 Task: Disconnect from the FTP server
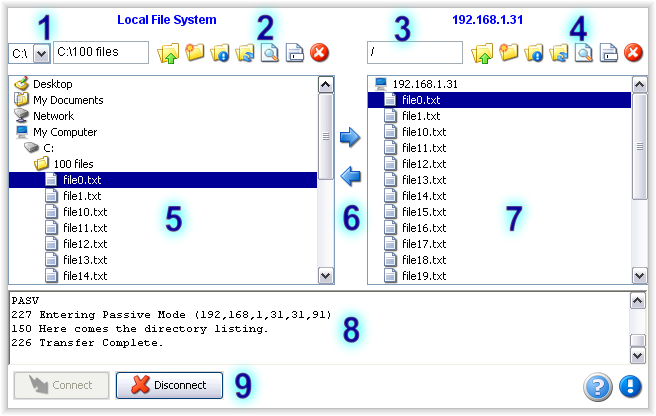pos(169,385)
